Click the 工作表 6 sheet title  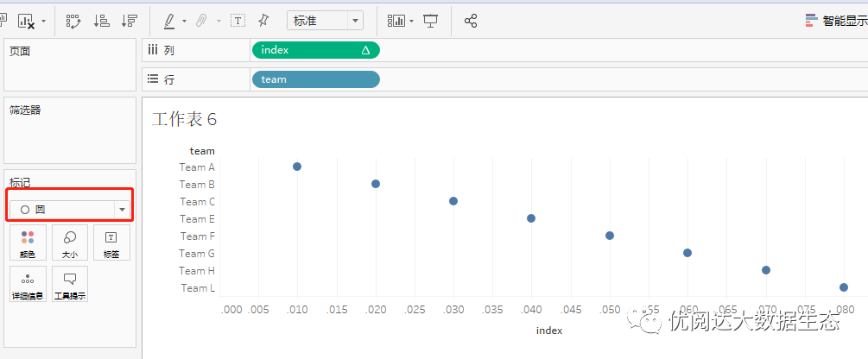(184, 119)
